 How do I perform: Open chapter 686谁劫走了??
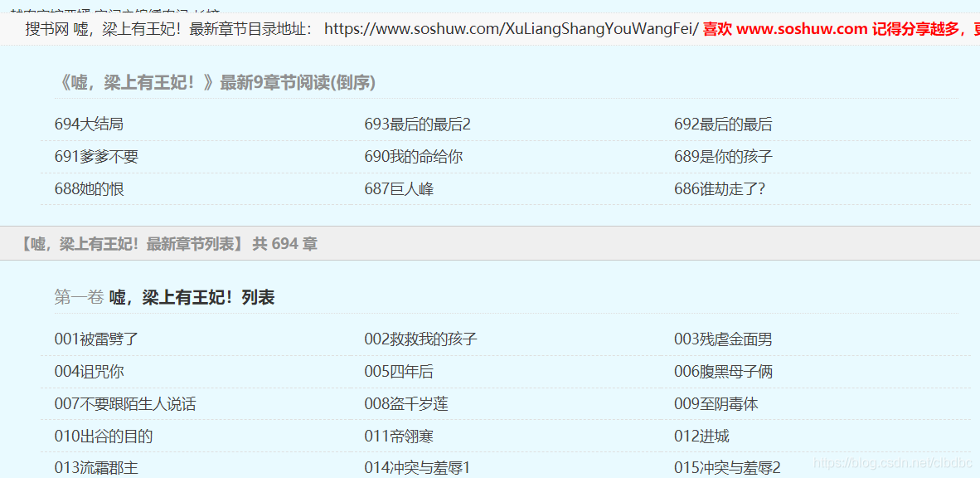[719, 189]
